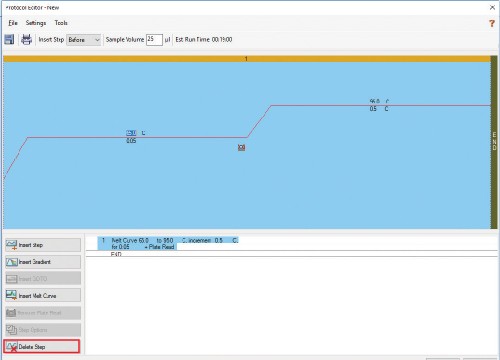This screenshot has width=500, height=360.
Task: Click the Delete Step button
Action: click(42, 347)
